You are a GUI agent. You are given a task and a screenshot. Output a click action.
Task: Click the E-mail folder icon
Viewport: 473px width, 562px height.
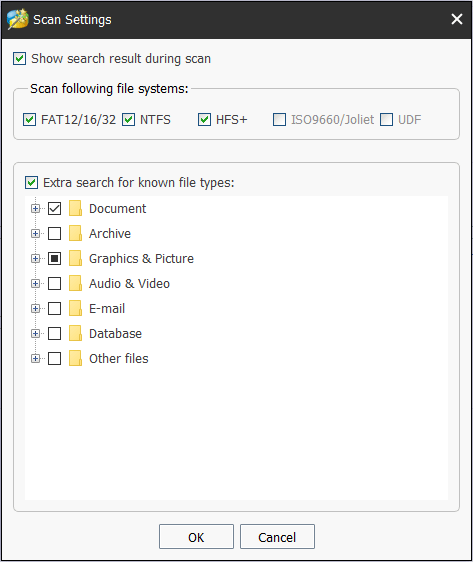click(x=75, y=308)
